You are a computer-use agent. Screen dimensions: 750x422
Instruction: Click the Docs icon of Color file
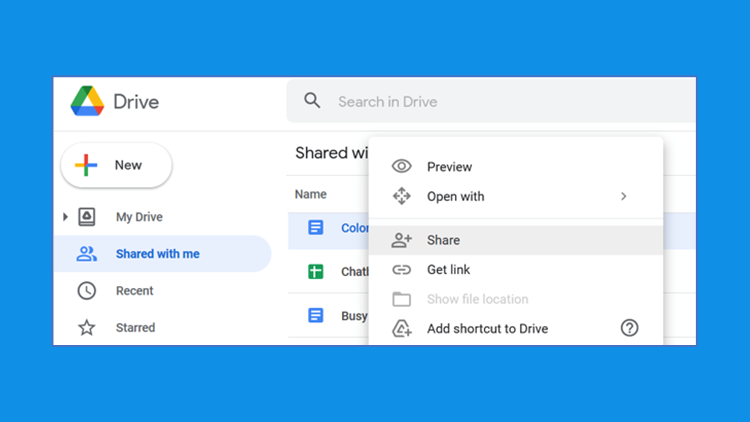[x=316, y=227]
